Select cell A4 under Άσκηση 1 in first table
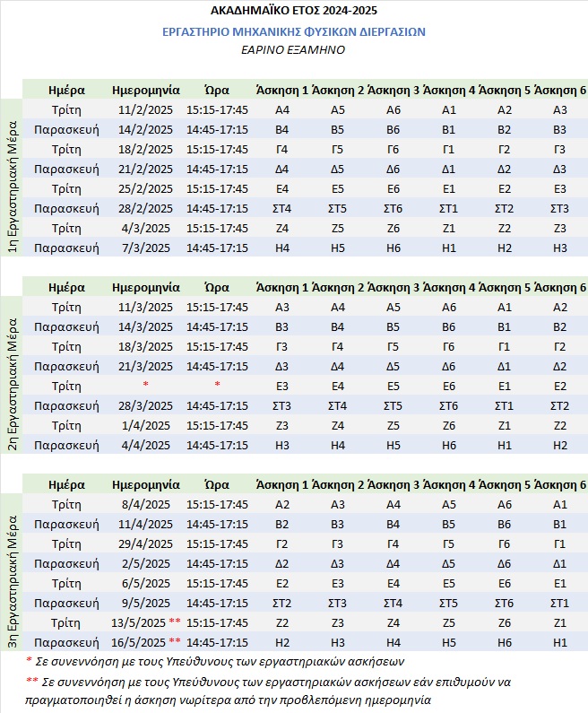The width and height of the screenshot is (588, 713). (281, 109)
